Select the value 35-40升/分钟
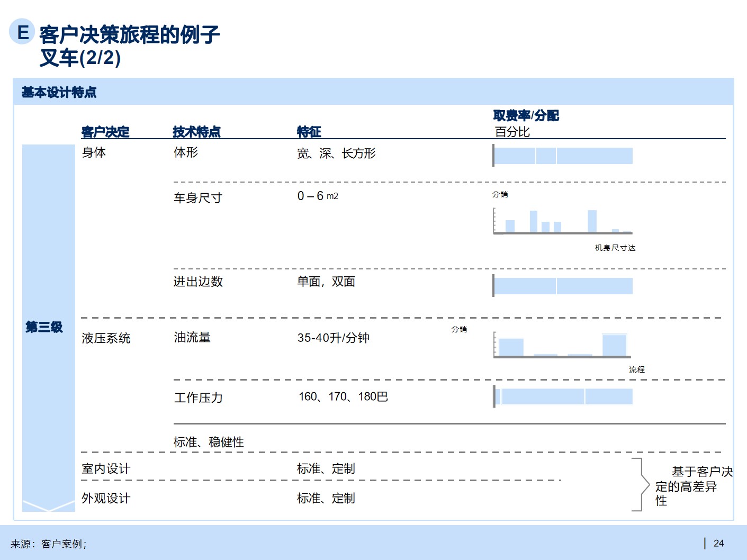The height and width of the screenshot is (560, 747). (333, 338)
